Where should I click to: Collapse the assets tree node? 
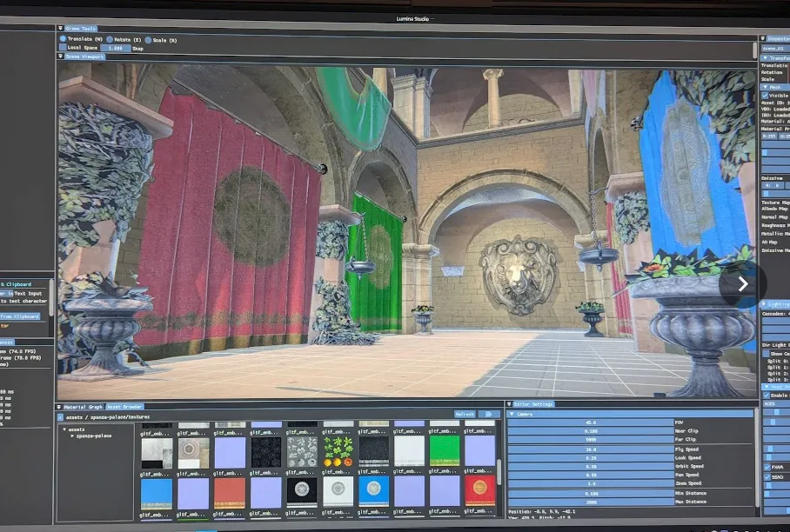tap(64, 429)
